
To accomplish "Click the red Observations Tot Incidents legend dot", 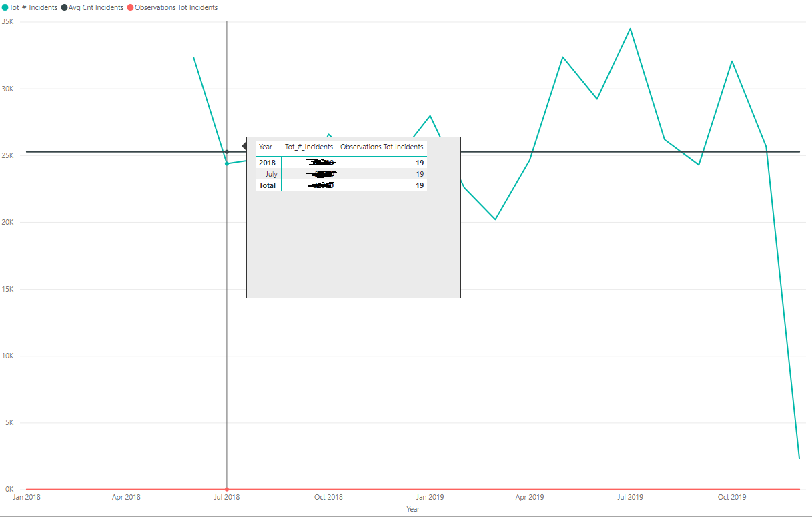I will (x=130, y=7).
